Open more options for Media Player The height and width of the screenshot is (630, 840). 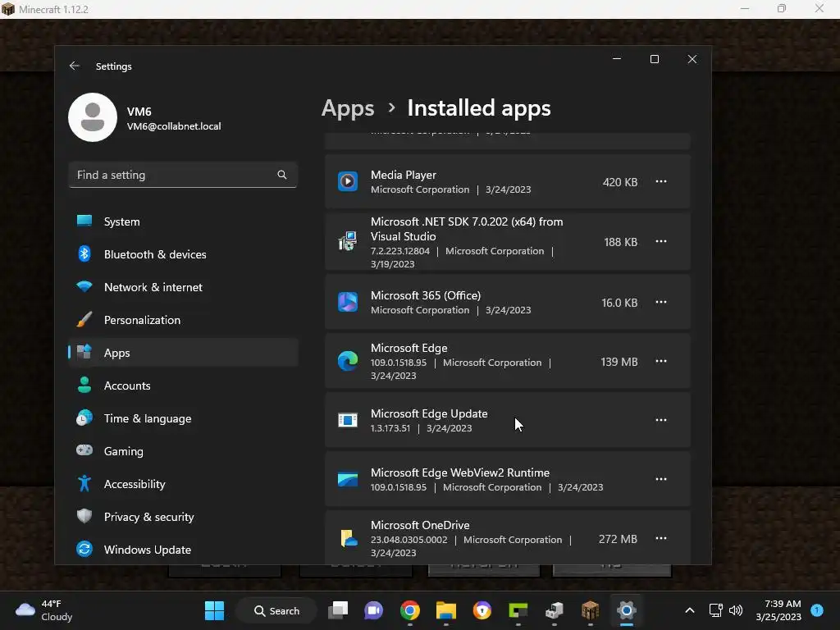(x=661, y=181)
